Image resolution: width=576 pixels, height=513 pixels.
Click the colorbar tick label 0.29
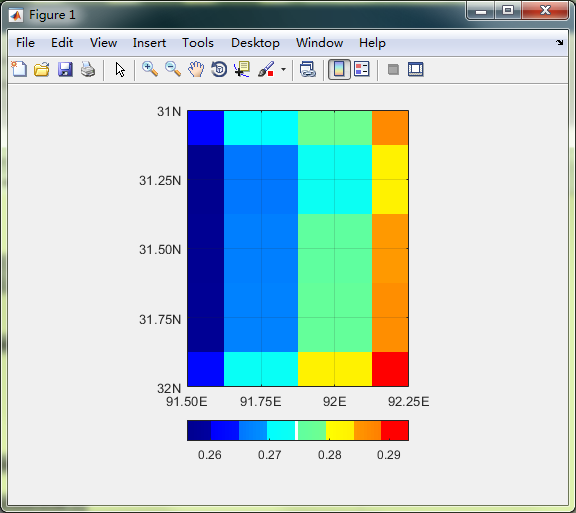tap(389, 455)
